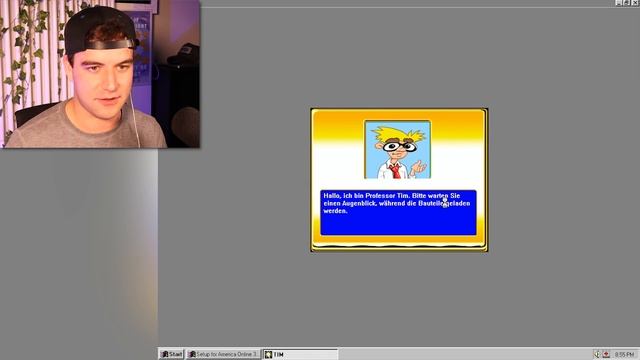The width and height of the screenshot is (640, 360).
Task: Minimize the TIM window
Action: click(x=619, y=2)
